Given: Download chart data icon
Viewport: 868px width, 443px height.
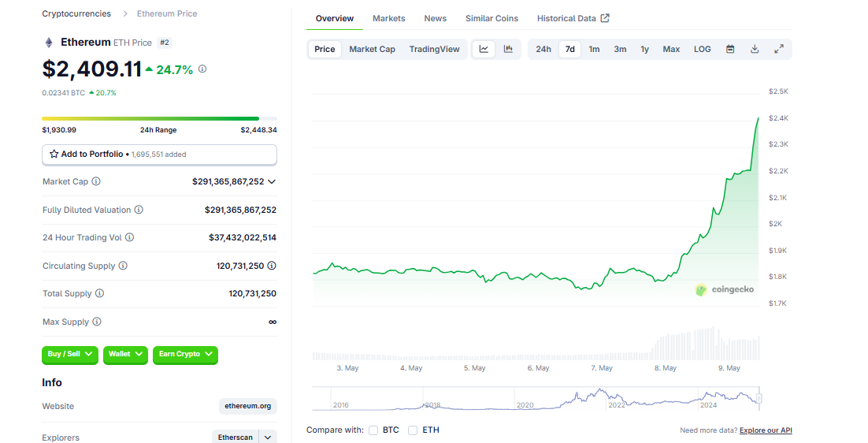Looking at the screenshot, I should (755, 49).
